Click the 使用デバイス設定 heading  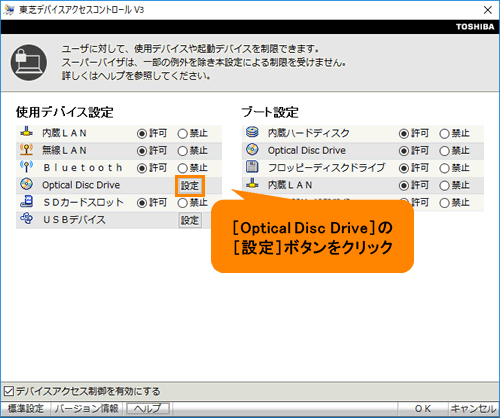65,112
